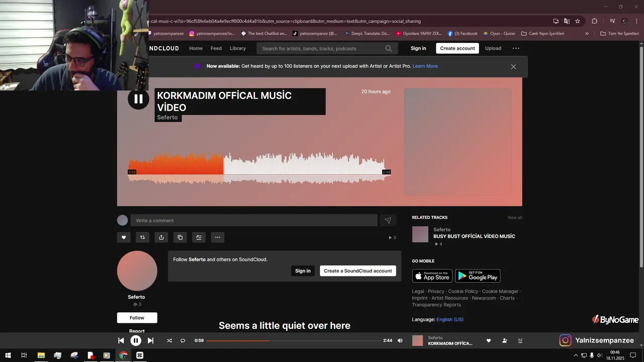Image resolution: width=644 pixels, height=362 pixels.
Task: Like the playing track in the player bar
Action: [489, 340]
